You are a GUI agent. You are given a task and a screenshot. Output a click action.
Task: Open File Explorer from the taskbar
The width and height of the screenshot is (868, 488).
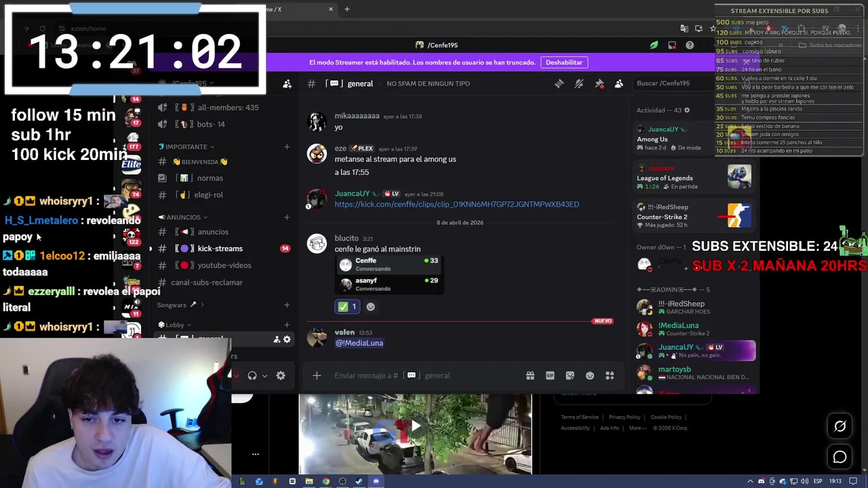coord(309,481)
